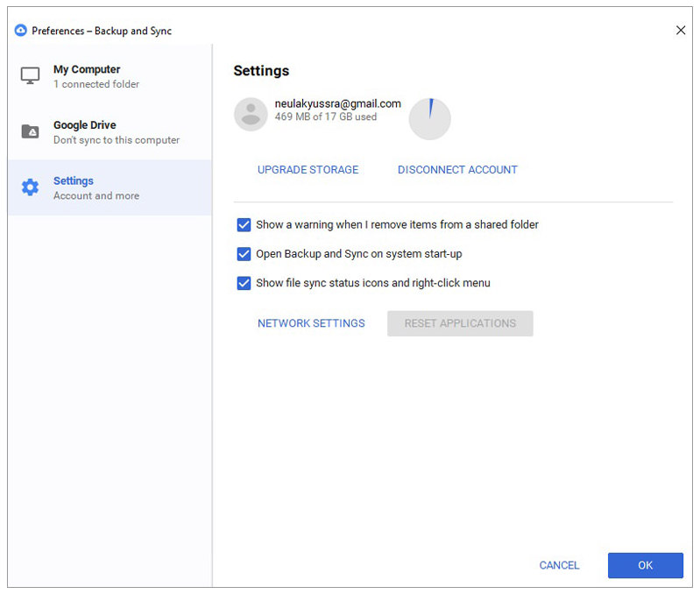Toggle shared folder removal warning checkbox
Screen dimensions: 700x594
point(244,224)
